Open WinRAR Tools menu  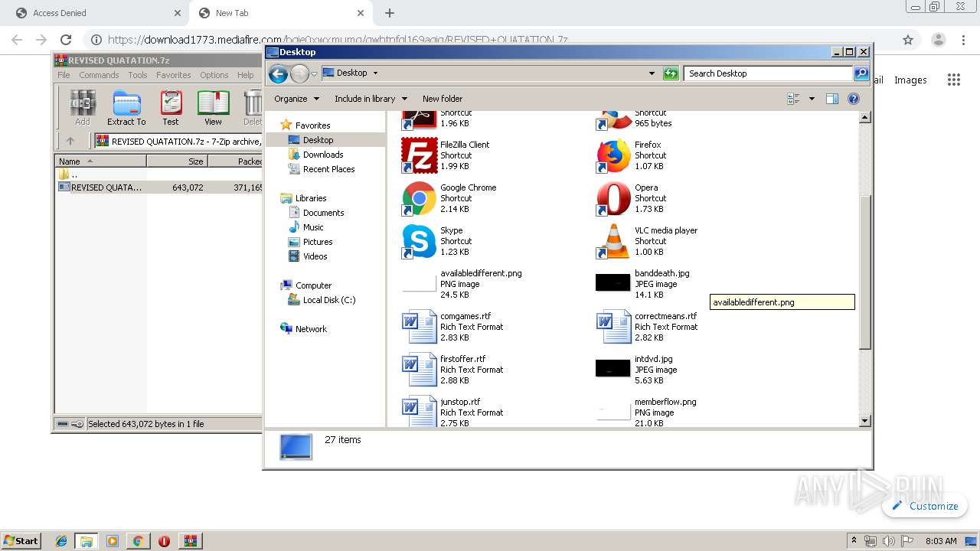click(138, 75)
